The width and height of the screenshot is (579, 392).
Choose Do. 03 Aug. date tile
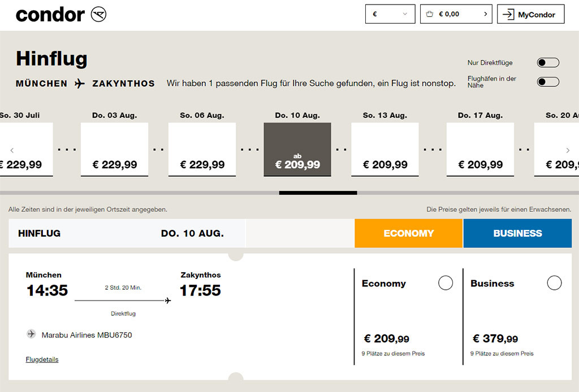(x=114, y=149)
